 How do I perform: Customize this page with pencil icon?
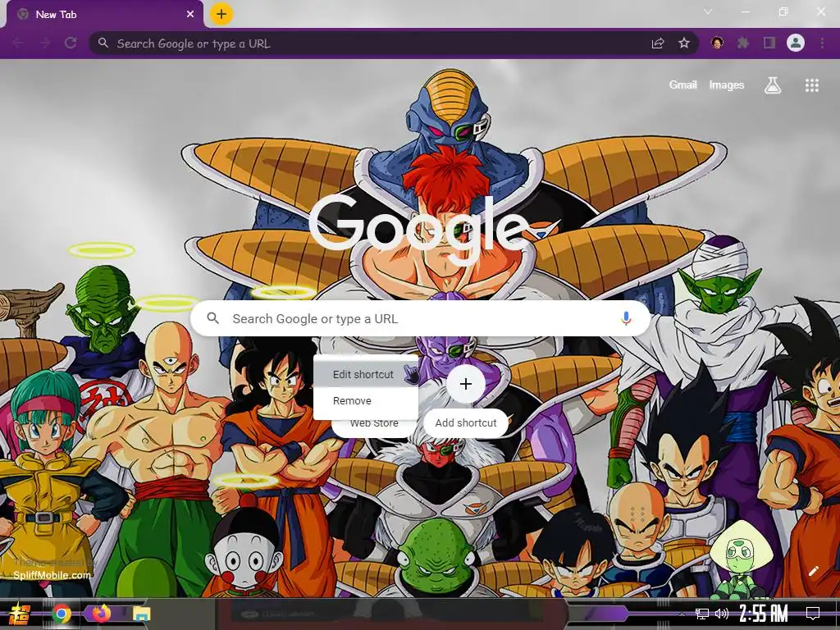click(x=813, y=571)
